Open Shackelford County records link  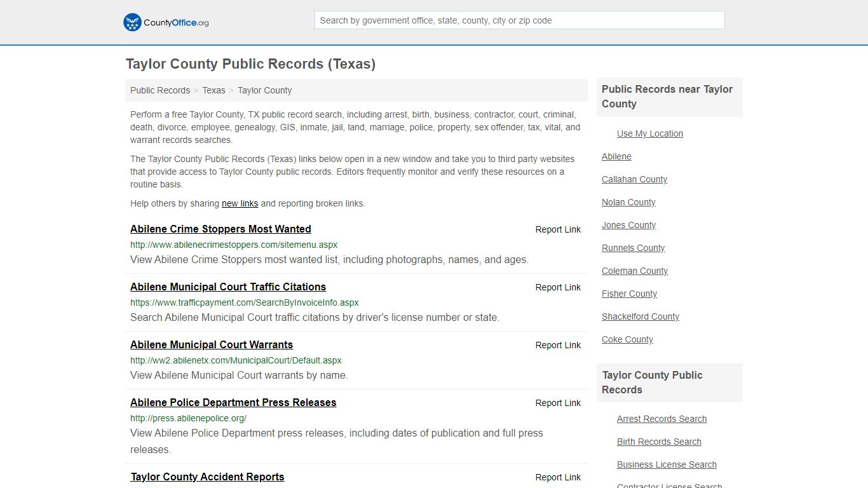click(641, 316)
